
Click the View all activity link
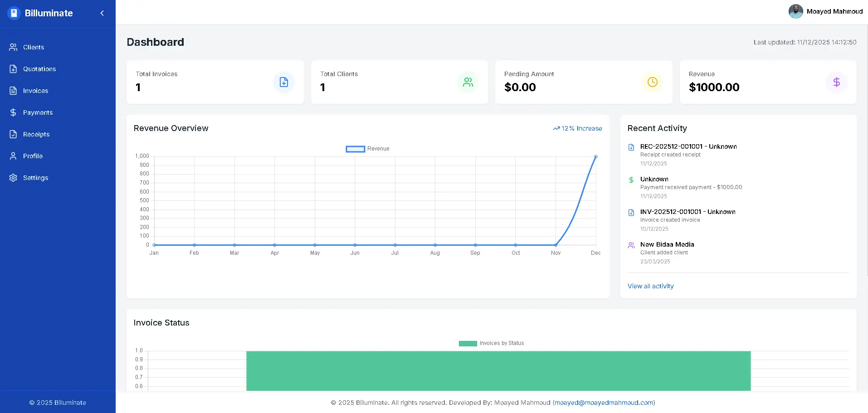point(650,286)
